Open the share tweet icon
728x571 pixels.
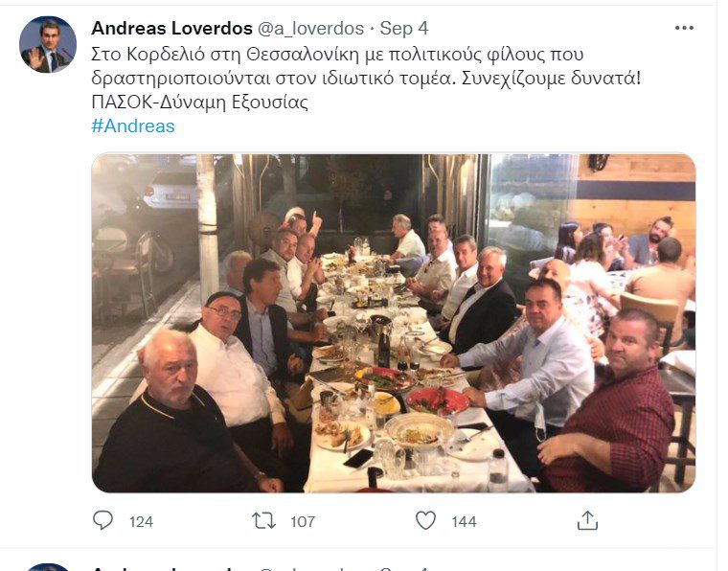[587, 520]
